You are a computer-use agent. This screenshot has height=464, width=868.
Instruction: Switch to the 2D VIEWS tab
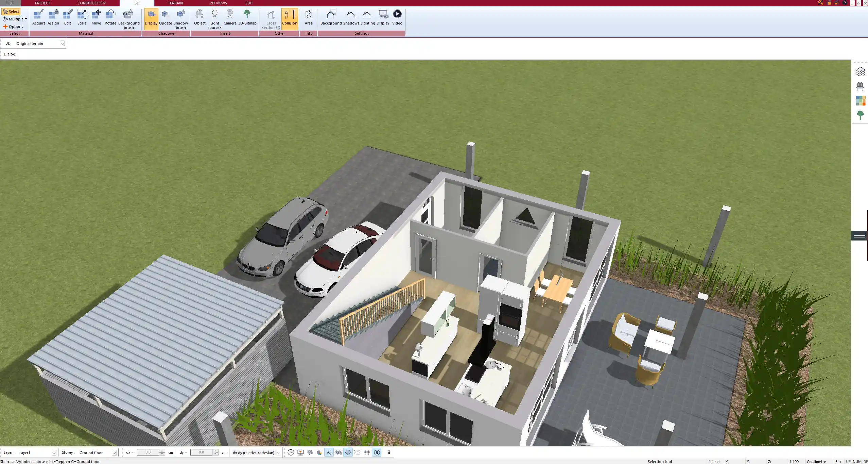[218, 3]
